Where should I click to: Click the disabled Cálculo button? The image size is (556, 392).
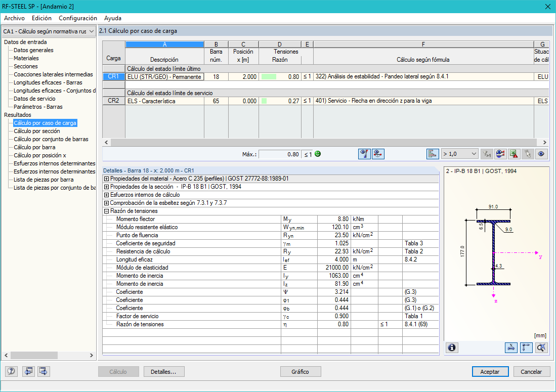point(118,371)
